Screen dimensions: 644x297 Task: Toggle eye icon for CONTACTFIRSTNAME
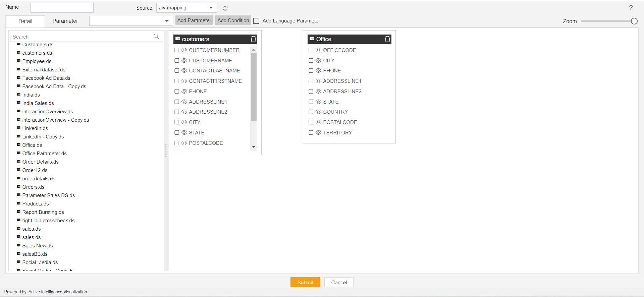coord(184,81)
